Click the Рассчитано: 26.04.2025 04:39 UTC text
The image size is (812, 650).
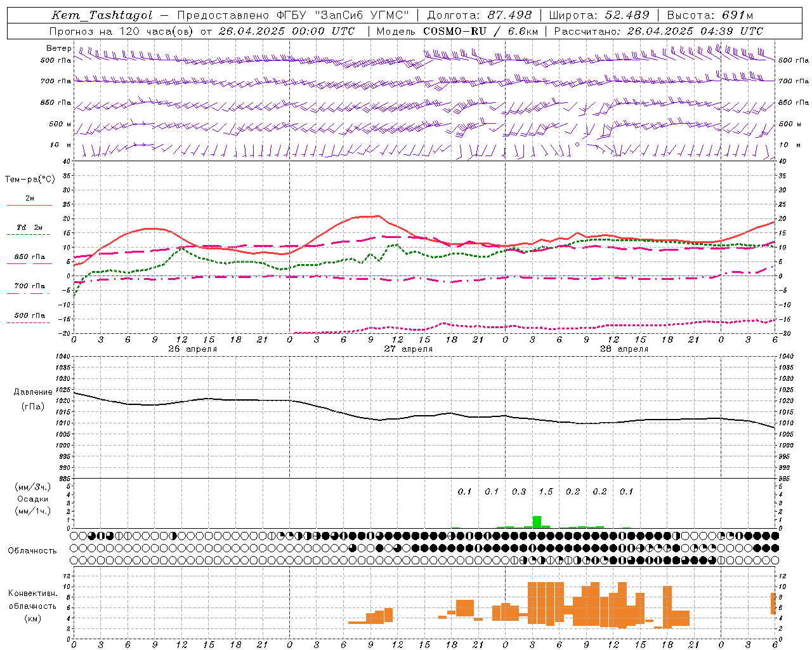(x=658, y=31)
